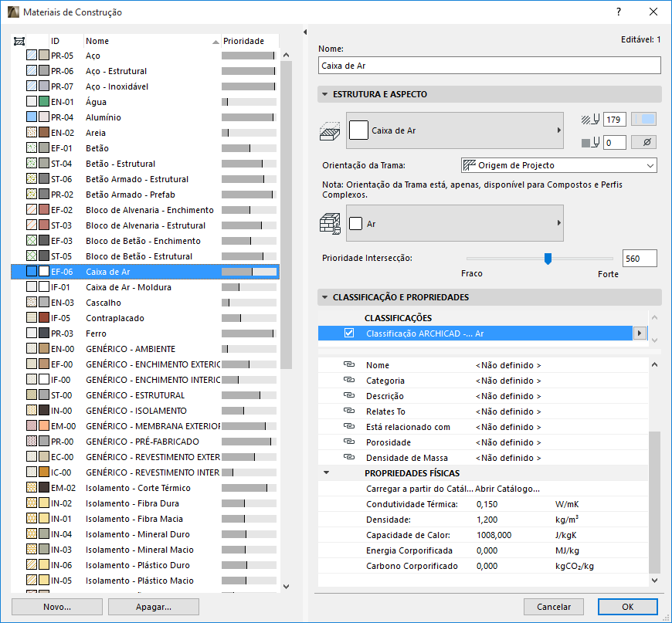Click the priority value field showing 560
Screen dimensions: 672x623
coord(640,259)
